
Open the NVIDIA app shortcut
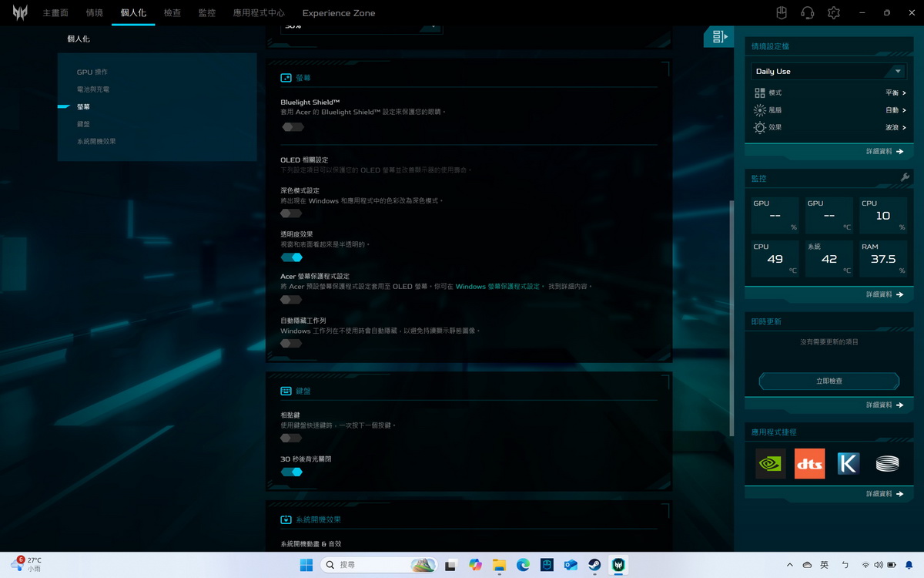click(770, 464)
